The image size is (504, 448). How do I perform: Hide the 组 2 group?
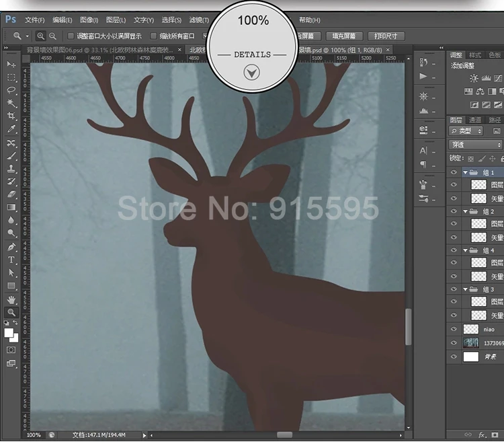point(454,211)
